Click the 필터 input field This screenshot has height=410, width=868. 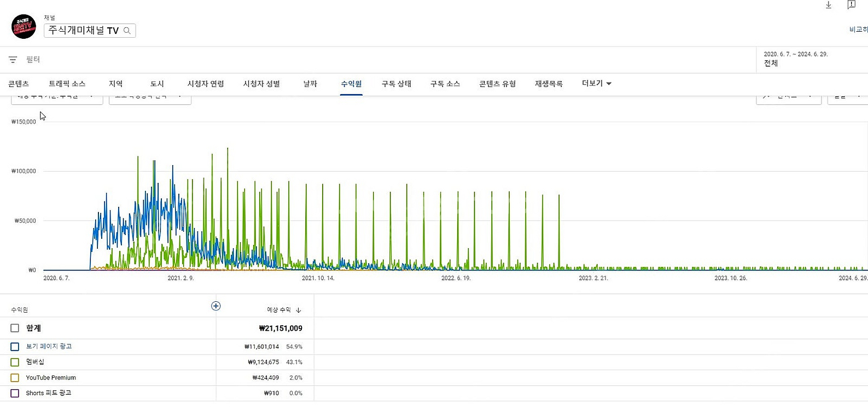coord(109,60)
